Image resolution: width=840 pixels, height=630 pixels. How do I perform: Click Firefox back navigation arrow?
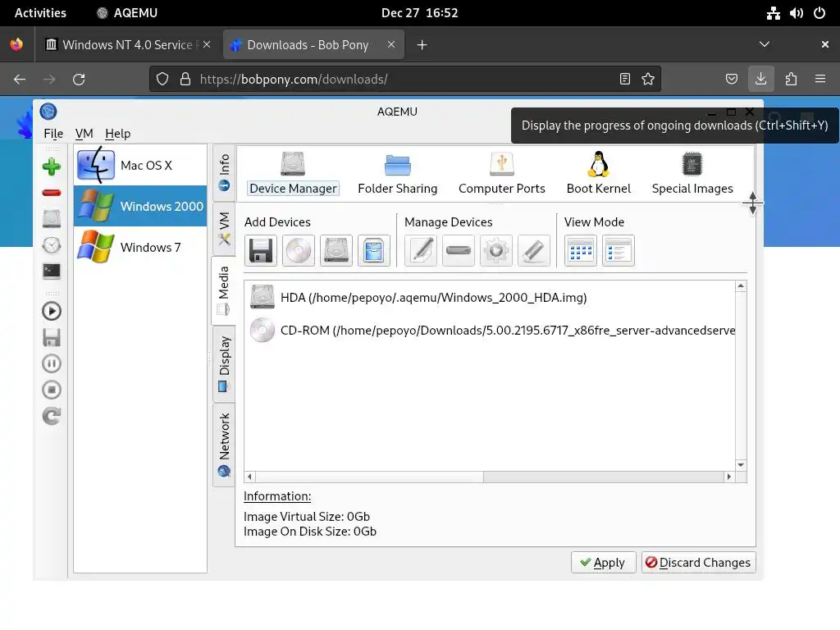[20, 80]
